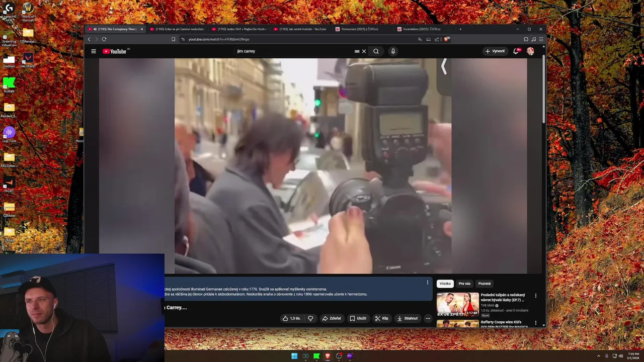644x362 pixels.
Task: Click the Klip clip button
Action: (382, 318)
